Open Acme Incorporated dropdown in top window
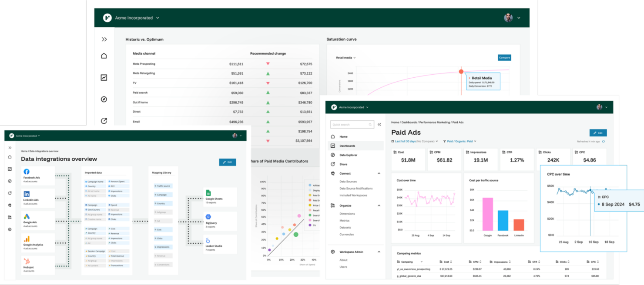 tap(137, 18)
